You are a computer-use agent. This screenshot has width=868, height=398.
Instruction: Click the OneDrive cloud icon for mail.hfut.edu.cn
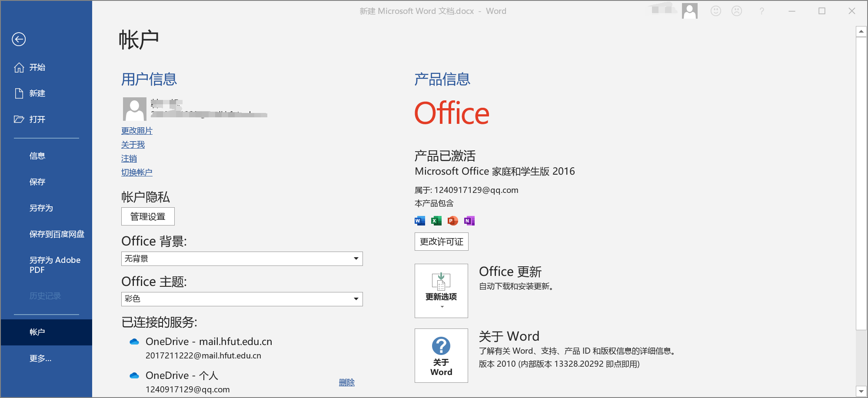pyautogui.click(x=134, y=342)
